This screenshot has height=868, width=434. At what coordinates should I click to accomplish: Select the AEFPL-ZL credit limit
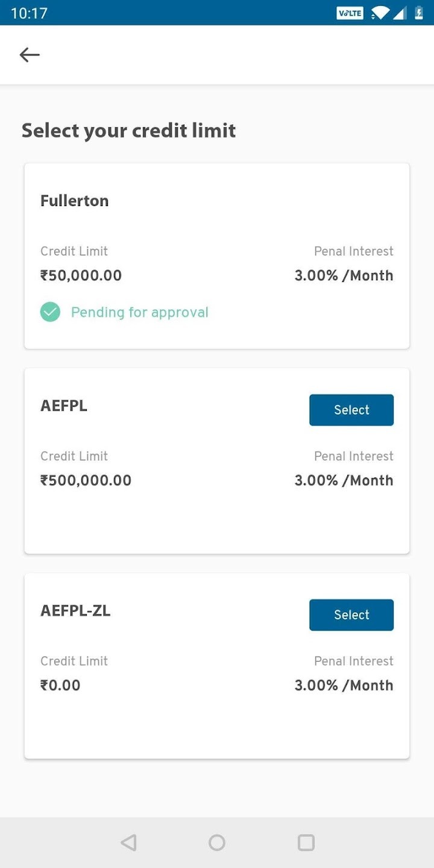(x=351, y=615)
